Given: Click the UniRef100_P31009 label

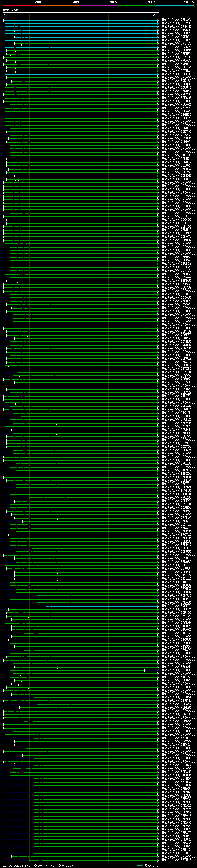Looking at the screenshot, I should click(176, 643).
